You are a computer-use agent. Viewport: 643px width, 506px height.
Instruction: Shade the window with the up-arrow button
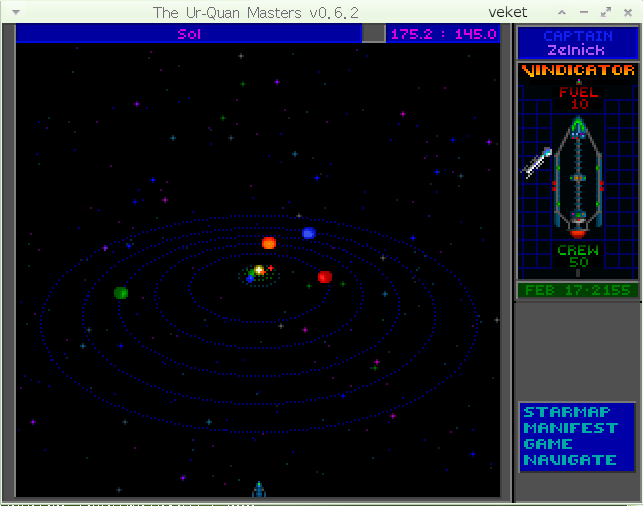point(562,13)
